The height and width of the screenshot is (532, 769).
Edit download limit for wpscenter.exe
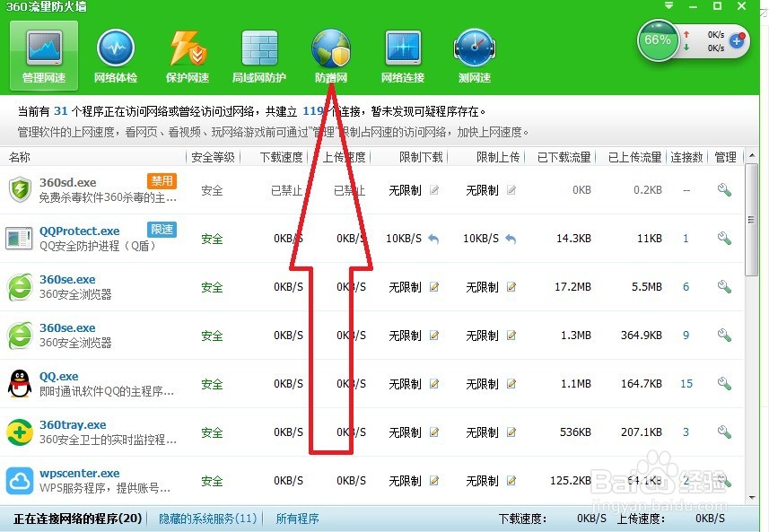point(434,481)
